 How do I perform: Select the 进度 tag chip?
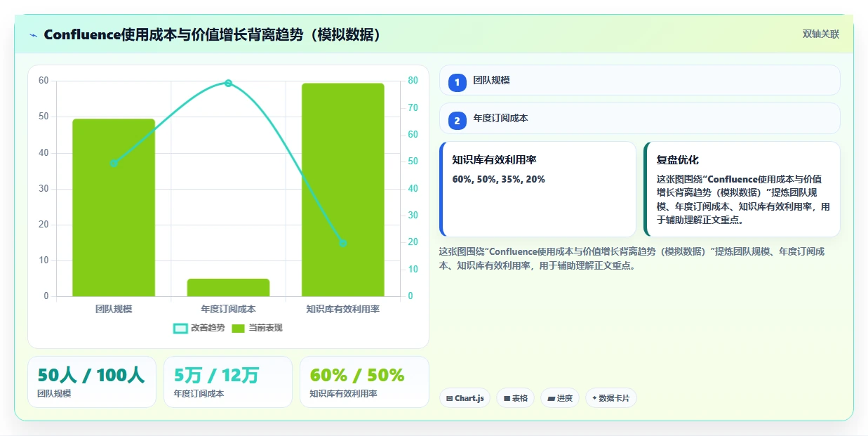[x=560, y=398]
